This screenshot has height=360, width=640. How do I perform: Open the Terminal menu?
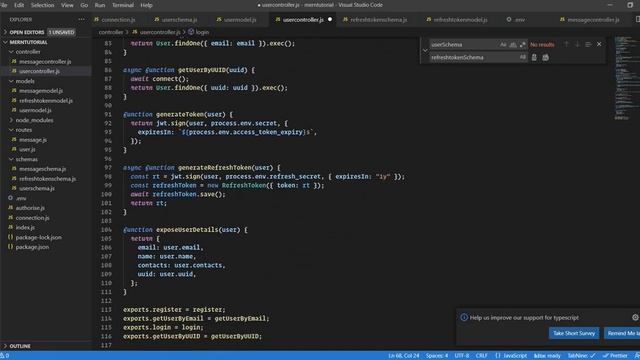pyautogui.click(x=122, y=5)
